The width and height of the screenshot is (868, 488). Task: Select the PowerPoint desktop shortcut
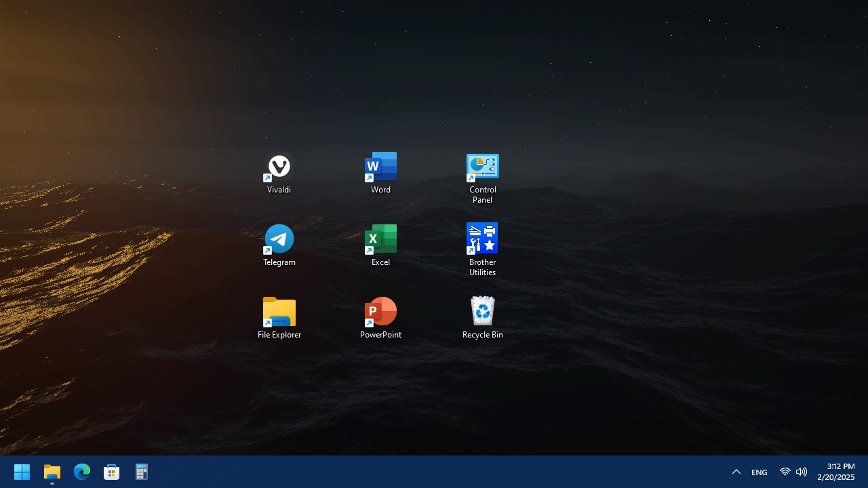click(380, 318)
